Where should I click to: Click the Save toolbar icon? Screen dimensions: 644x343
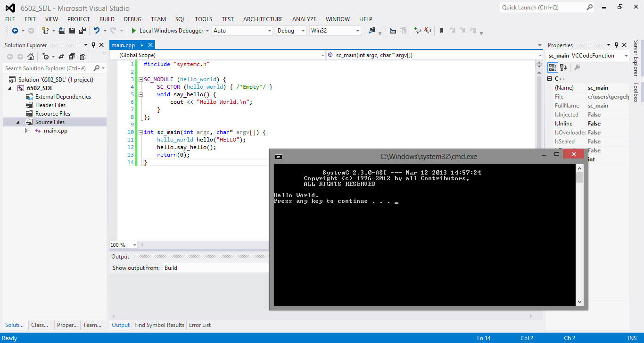[72, 31]
